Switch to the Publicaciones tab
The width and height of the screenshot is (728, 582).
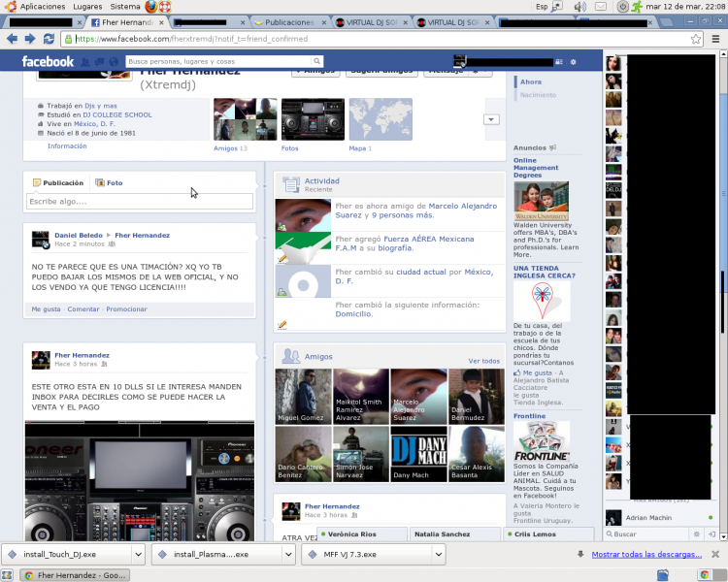[289, 22]
